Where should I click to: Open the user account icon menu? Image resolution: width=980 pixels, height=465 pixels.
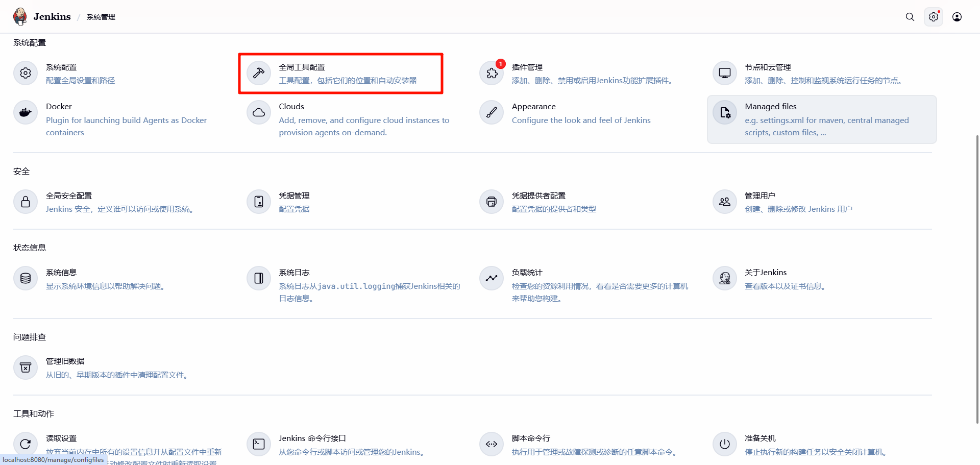957,17
